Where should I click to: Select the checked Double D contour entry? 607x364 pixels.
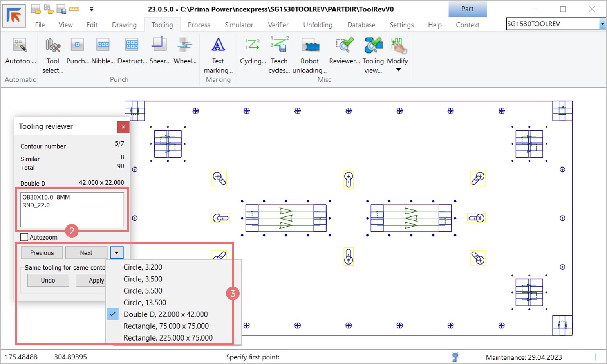(x=165, y=314)
